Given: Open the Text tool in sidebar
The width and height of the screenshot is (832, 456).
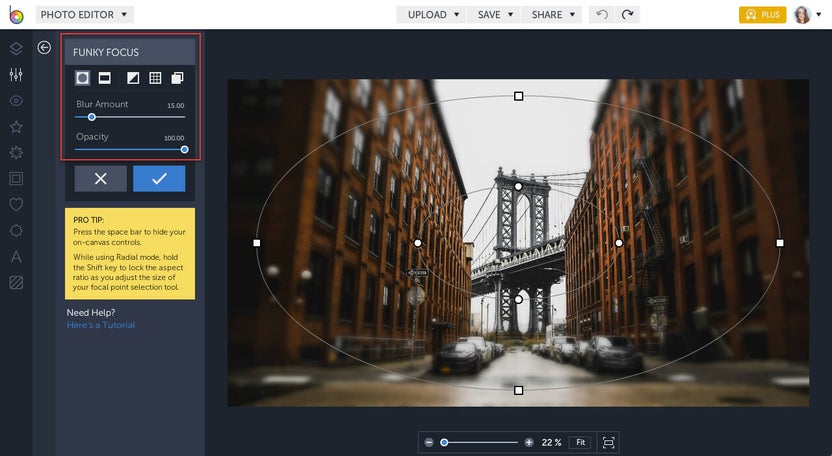Looking at the screenshot, I should coord(16,257).
